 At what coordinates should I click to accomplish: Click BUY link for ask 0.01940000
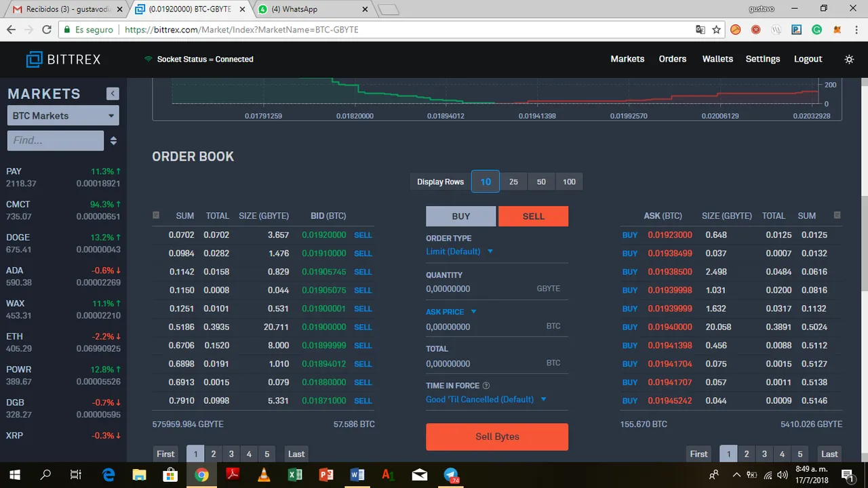coord(630,327)
